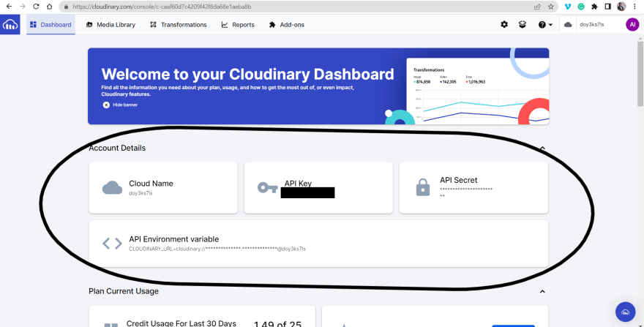The height and width of the screenshot is (327, 644).
Task: Open the help question mark dropdown
Action: pyautogui.click(x=545, y=25)
